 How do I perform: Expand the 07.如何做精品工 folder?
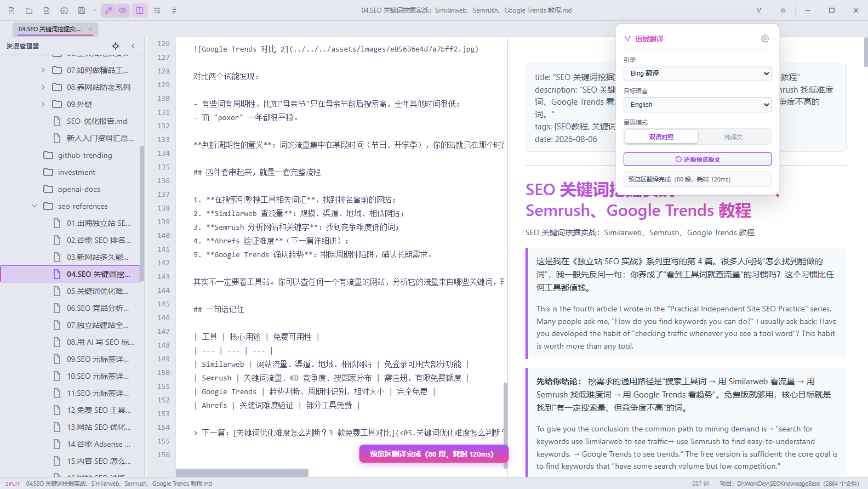[x=43, y=70]
